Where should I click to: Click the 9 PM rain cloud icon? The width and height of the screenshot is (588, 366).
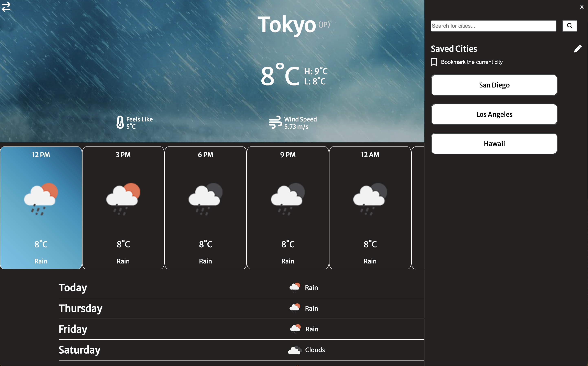[x=287, y=199]
